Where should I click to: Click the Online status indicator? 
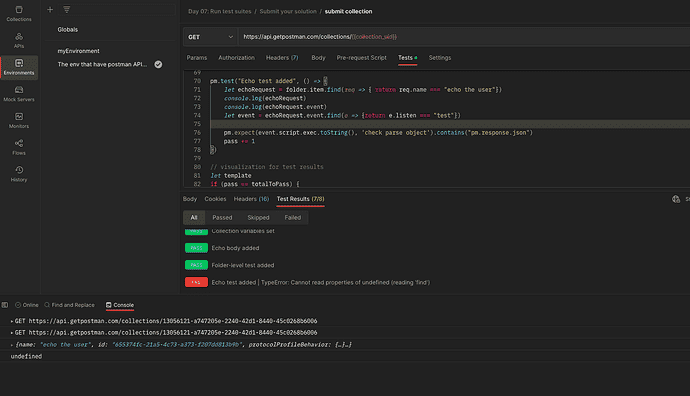click(27, 305)
